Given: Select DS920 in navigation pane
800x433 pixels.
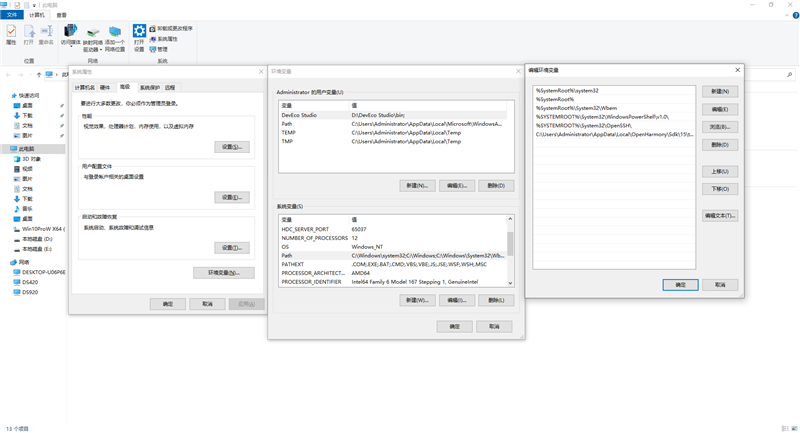Looking at the screenshot, I should [x=26, y=292].
